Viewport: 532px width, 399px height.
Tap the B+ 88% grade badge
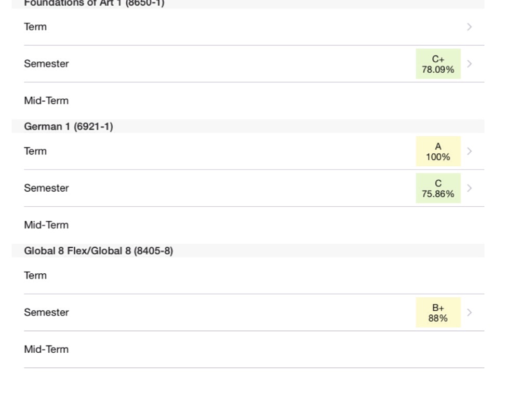pyautogui.click(x=438, y=312)
